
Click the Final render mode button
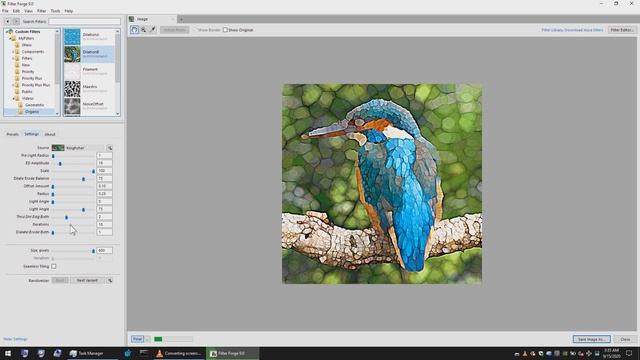click(x=137, y=339)
